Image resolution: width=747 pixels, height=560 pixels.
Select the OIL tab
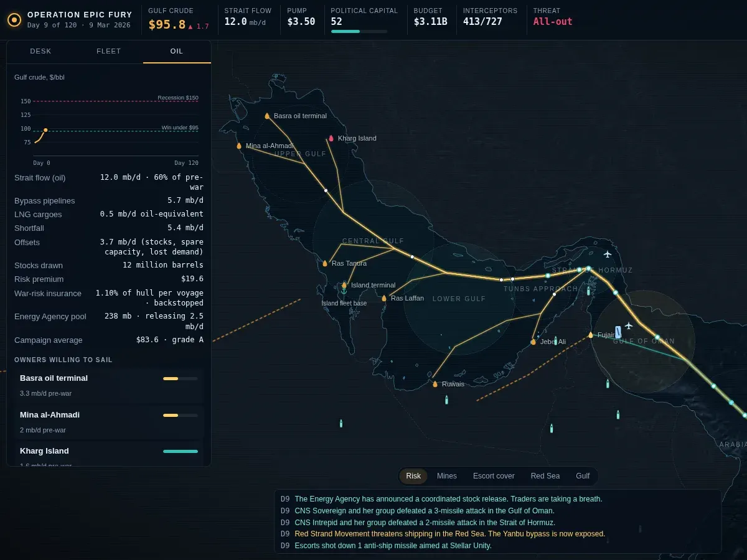[x=177, y=52]
